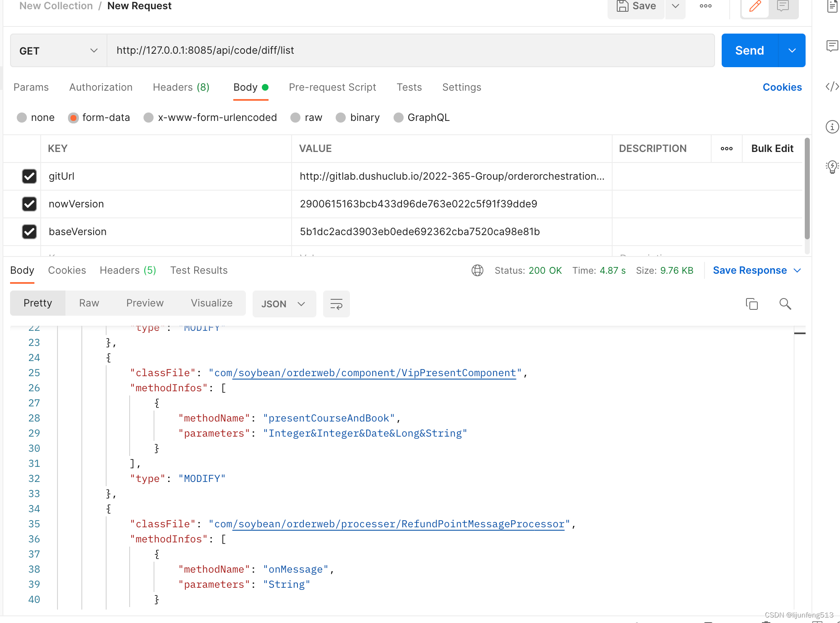This screenshot has width=840, height=623.
Task: Open the three-dots menu beside Save
Action: [x=705, y=6]
